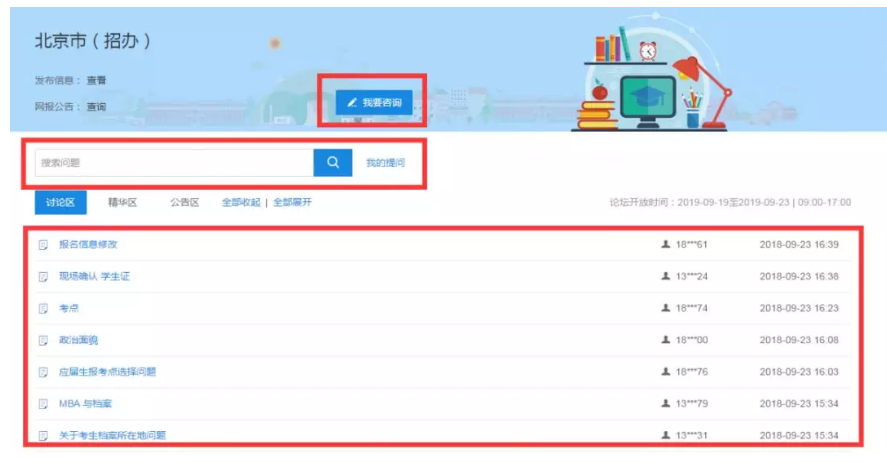
Task: Open the 我的提问 link
Action: click(385, 163)
